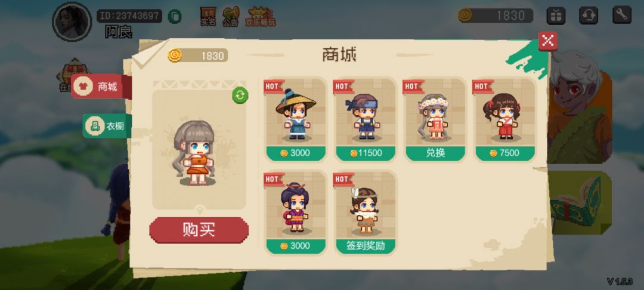The image size is (644, 290).
Task: Select straw hat costume priced 3000
Action: (x=296, y=119)
